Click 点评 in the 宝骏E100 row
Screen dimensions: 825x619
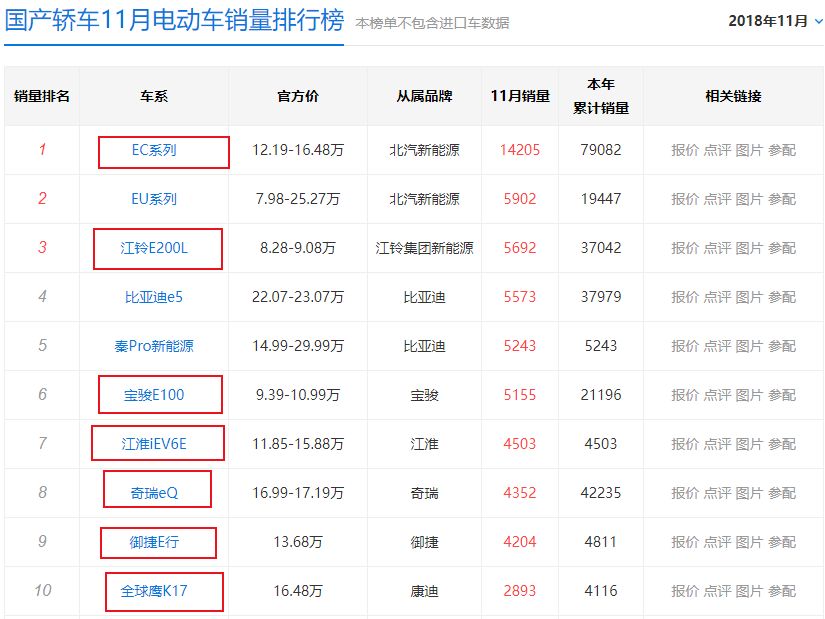coord(717,395)
